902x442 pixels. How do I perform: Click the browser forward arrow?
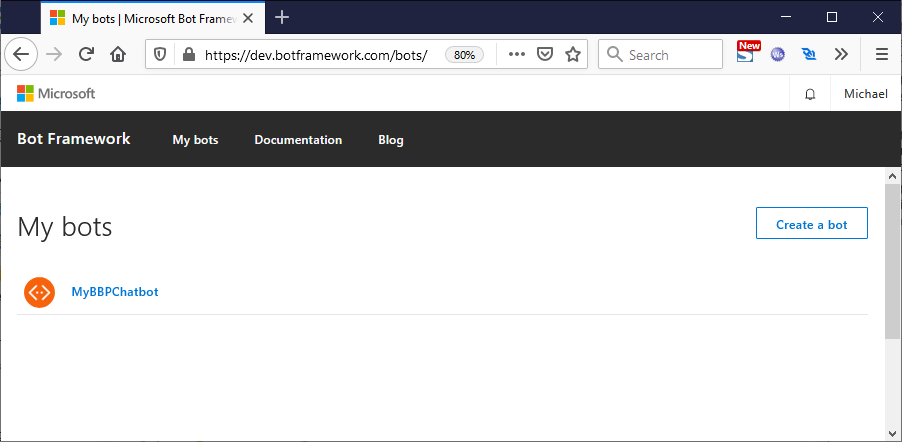coord(54,55)
